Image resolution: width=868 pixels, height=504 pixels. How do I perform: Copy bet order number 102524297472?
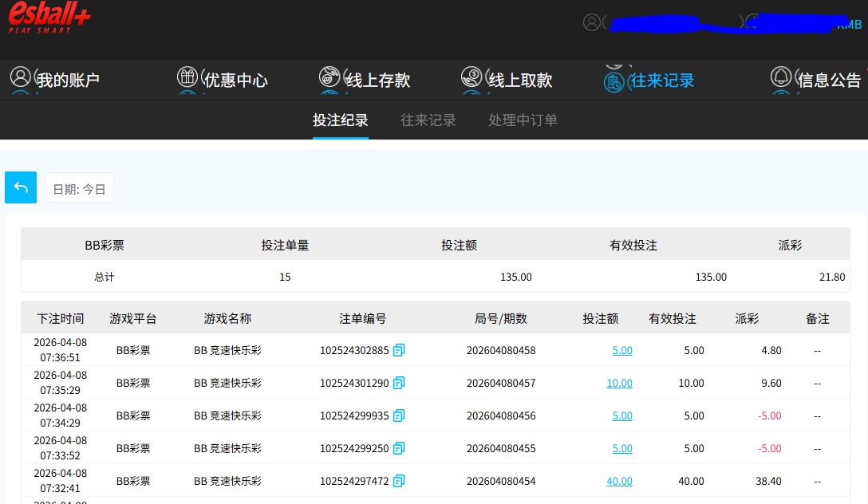pos(399,481)
